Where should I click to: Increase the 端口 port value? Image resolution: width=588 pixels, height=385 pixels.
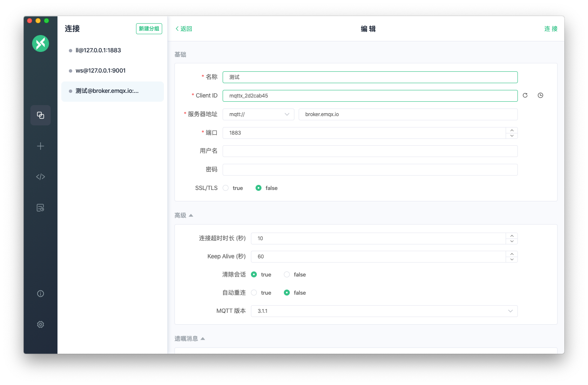point(512,130)
